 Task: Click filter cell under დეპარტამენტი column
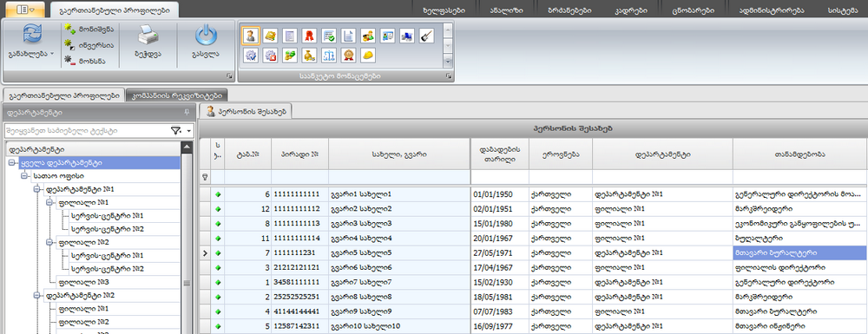coord(662,178)
